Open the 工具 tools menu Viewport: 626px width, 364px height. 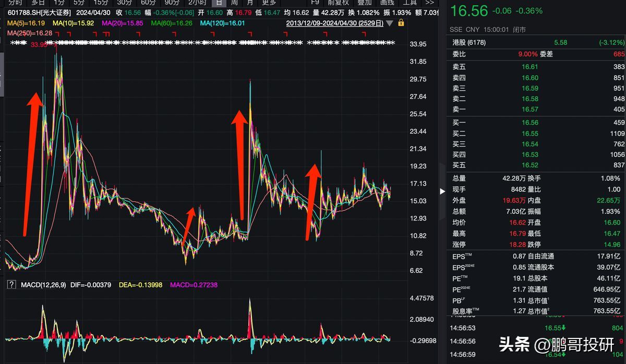410,3
